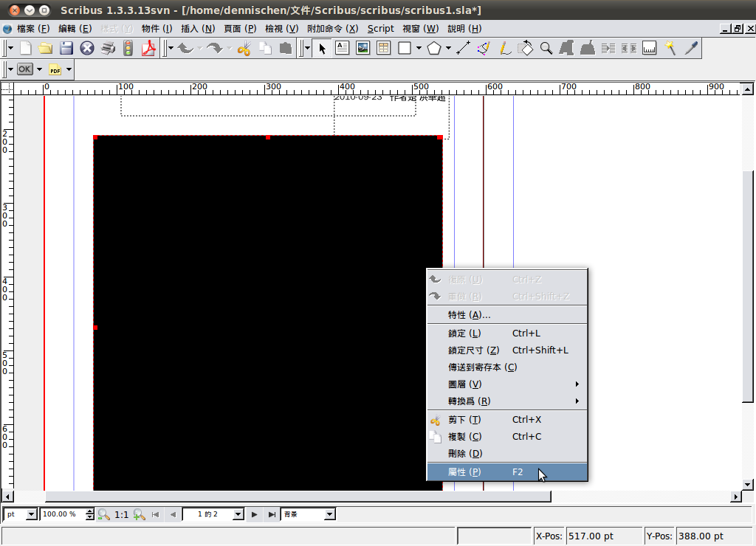Image resolution: width=756 pixels, height=546 pixels.
Task: Open the page selector '1 的 2' dropdown
Action: pyautogui.click(x=238, y=514)
